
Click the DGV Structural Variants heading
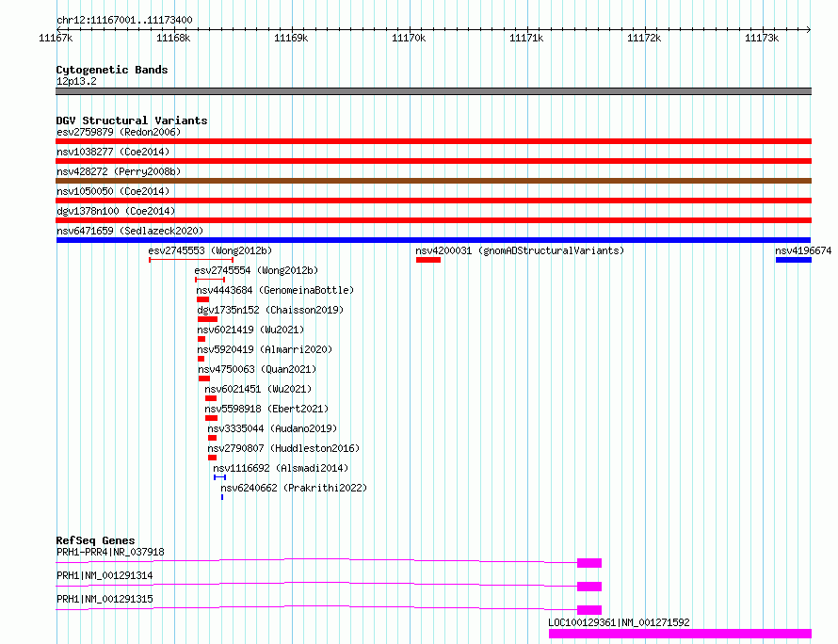(132, 121)
